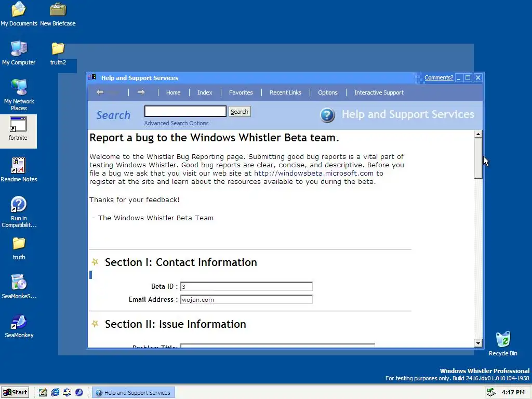Select the My Computer desktop icon

19,52
